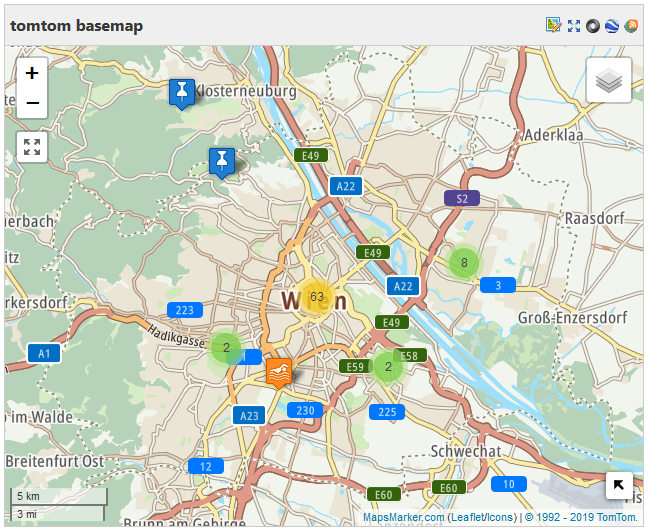Viewport: 648px width, 532px height.
Task: Click the "Aderklaa" place label
Action: (x=553, y=135)
